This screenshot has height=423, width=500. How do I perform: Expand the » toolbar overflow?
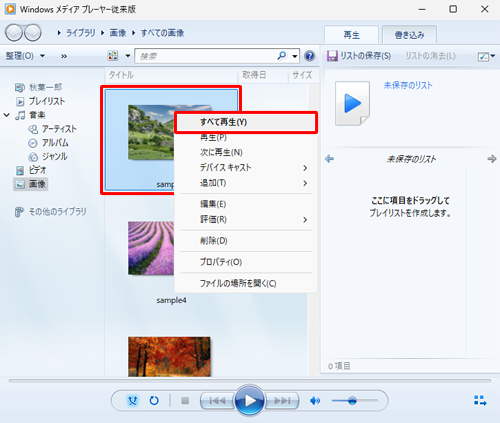(x=64, y=56)
